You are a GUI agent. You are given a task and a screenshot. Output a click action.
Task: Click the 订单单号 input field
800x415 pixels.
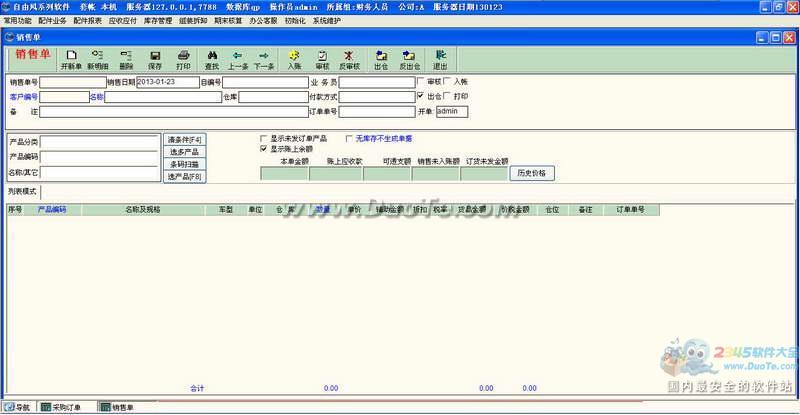pyautogui.click(x=377, y=112)
